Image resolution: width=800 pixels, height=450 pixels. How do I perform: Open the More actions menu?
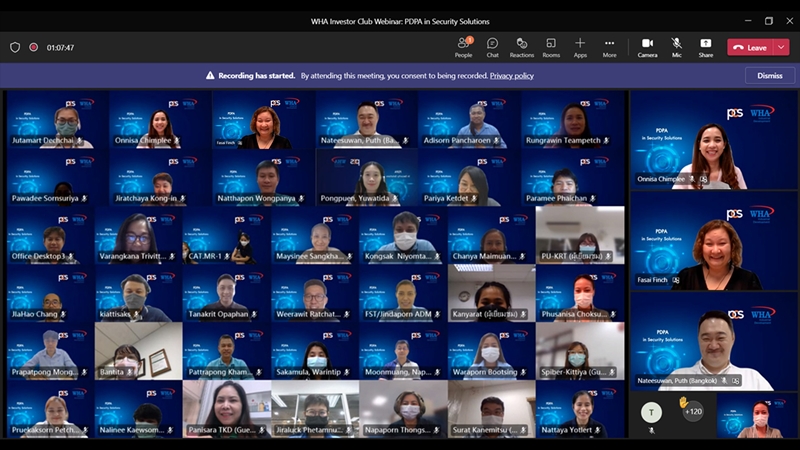609,46
